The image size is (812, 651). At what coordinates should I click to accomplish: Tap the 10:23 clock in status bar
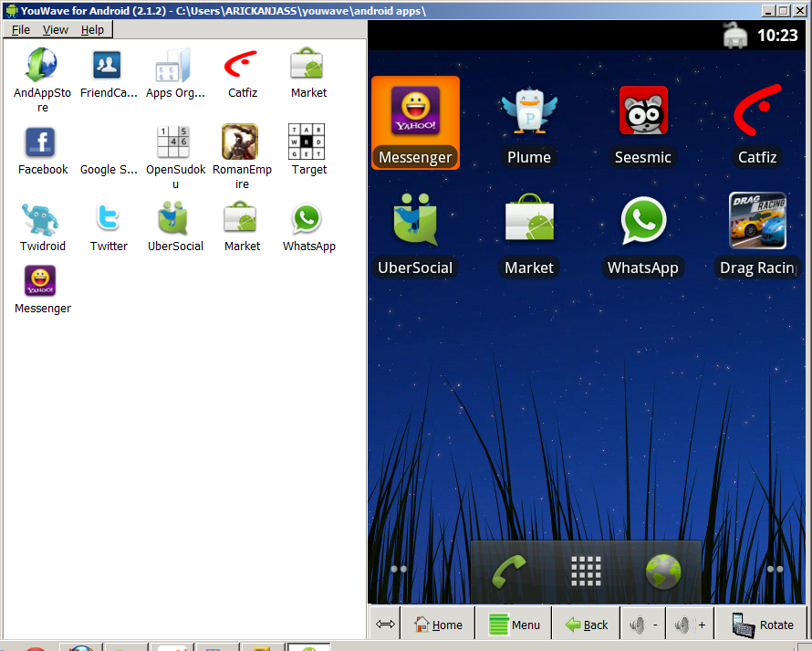[x=777, y=36]
